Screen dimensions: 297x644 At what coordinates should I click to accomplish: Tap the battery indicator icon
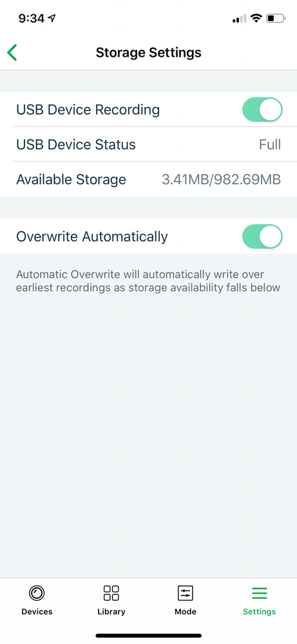click(x=276, y=18)
